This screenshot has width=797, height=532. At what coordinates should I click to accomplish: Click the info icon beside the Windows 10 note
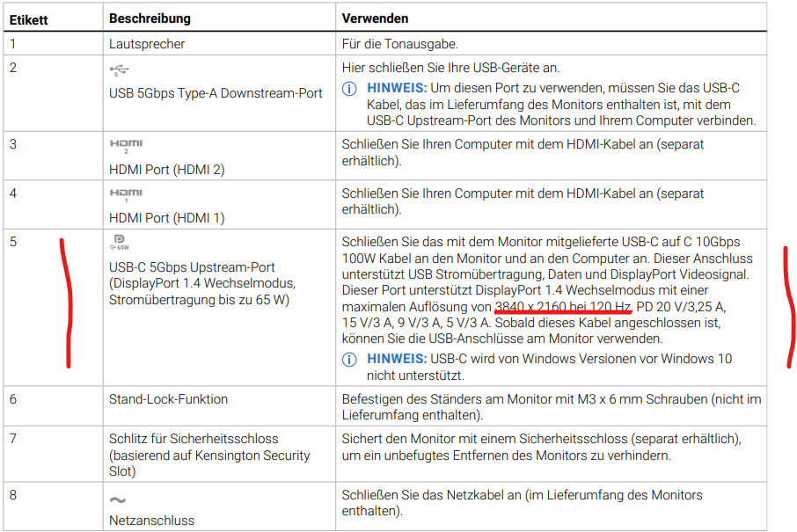349,360
